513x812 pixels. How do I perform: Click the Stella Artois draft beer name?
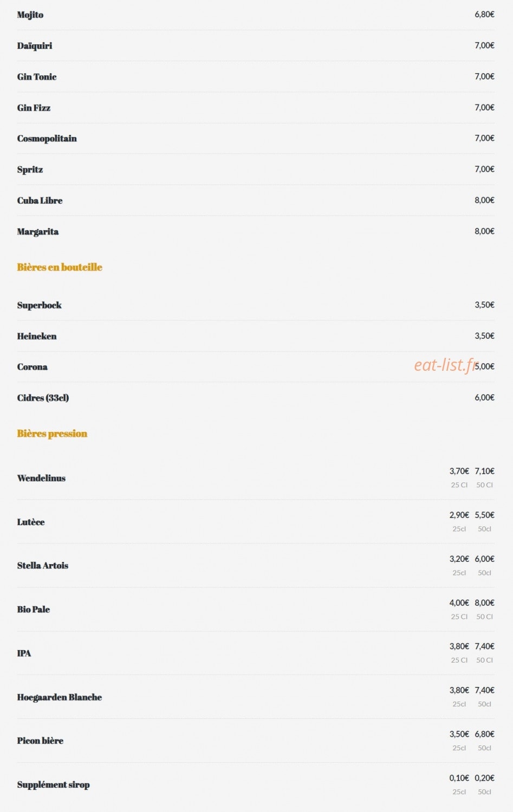tap(43, 565)
